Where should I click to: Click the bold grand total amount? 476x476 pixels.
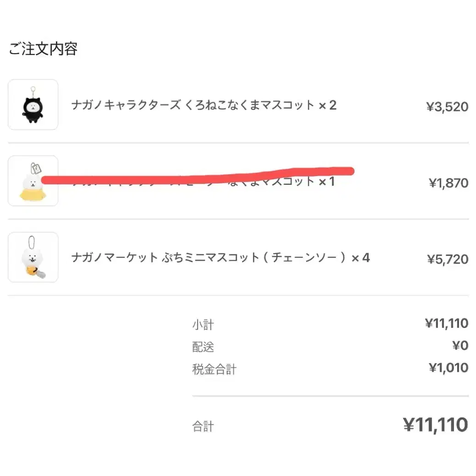pyautogui.click(x=435, y=425)
